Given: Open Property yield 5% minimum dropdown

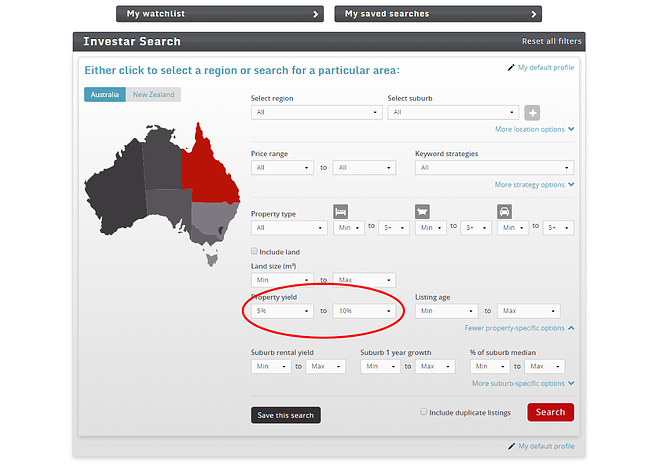Looking at the screenshot, I should click(x=282, y=311).
